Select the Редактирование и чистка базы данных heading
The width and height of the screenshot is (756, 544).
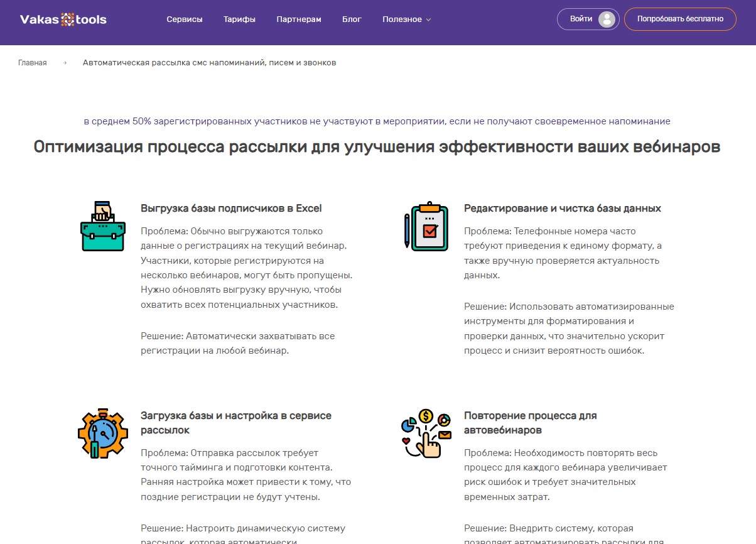click(x=562, y=209)
